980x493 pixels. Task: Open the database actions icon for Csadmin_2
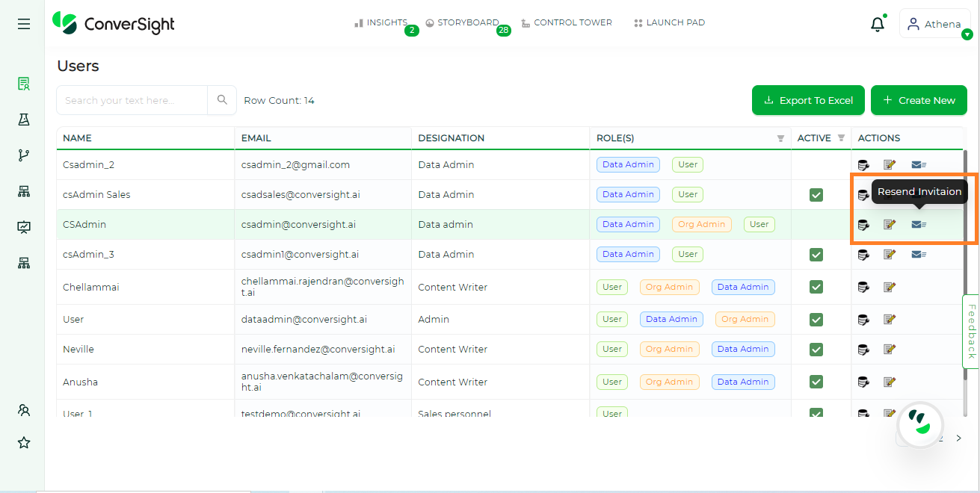(x=863, y=164)
